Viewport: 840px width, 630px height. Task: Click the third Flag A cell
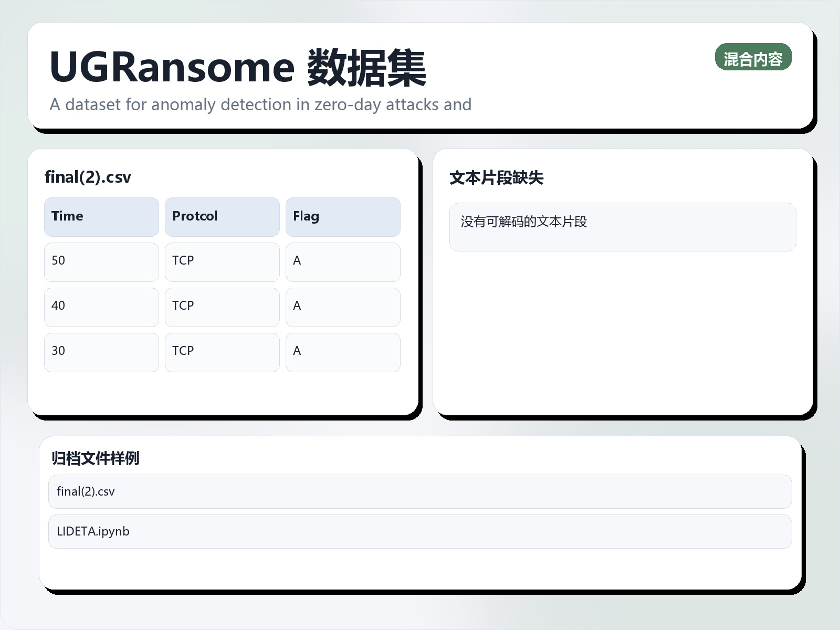click(x=342, y=352)
